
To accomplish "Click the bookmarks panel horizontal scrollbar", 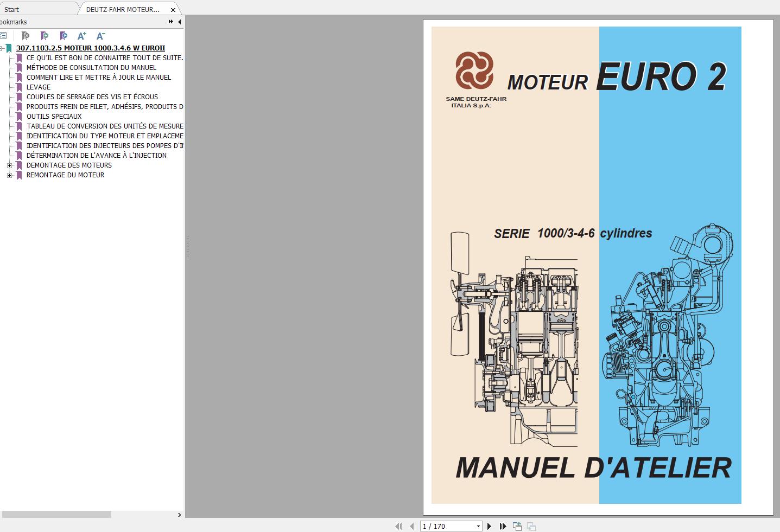I will pos(56,515).
